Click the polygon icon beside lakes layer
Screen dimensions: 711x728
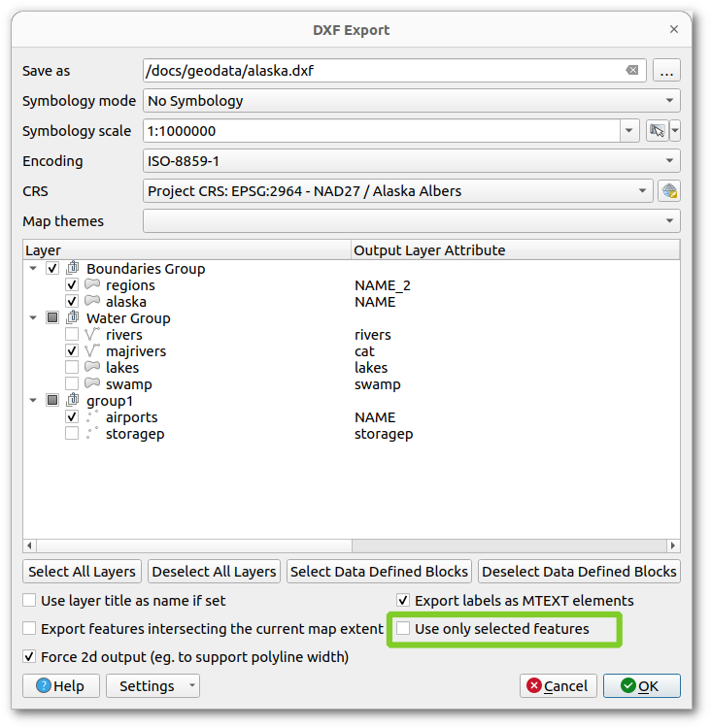(92, 368)
